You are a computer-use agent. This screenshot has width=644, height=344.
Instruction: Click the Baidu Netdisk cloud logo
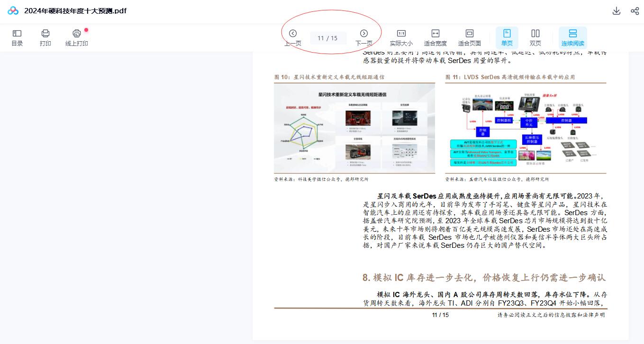pos(13,11)
